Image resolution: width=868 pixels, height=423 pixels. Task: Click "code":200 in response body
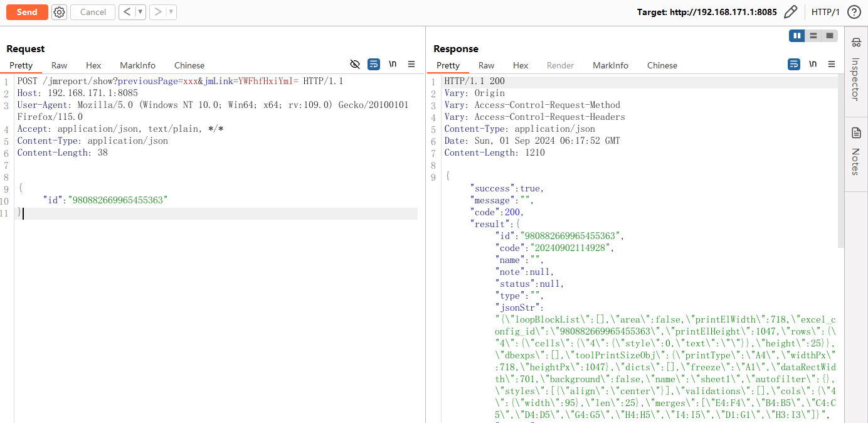coord(499,212)
